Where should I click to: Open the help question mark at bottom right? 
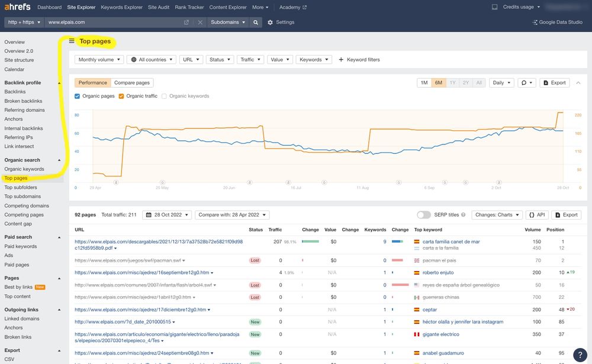pos(581,353)
